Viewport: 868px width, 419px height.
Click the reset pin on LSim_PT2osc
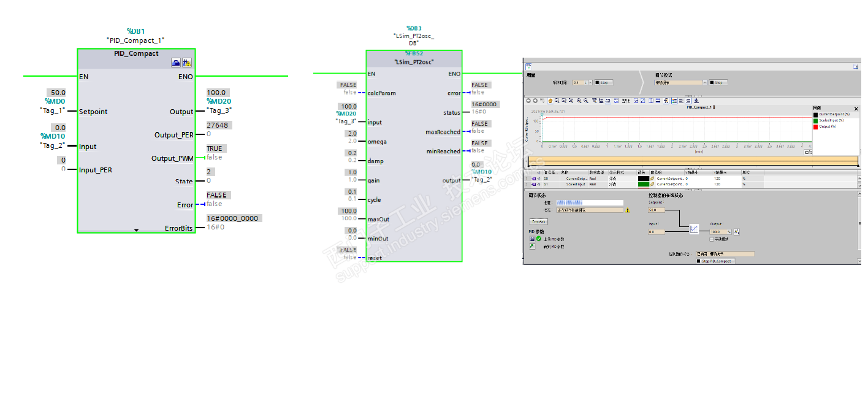375,258
